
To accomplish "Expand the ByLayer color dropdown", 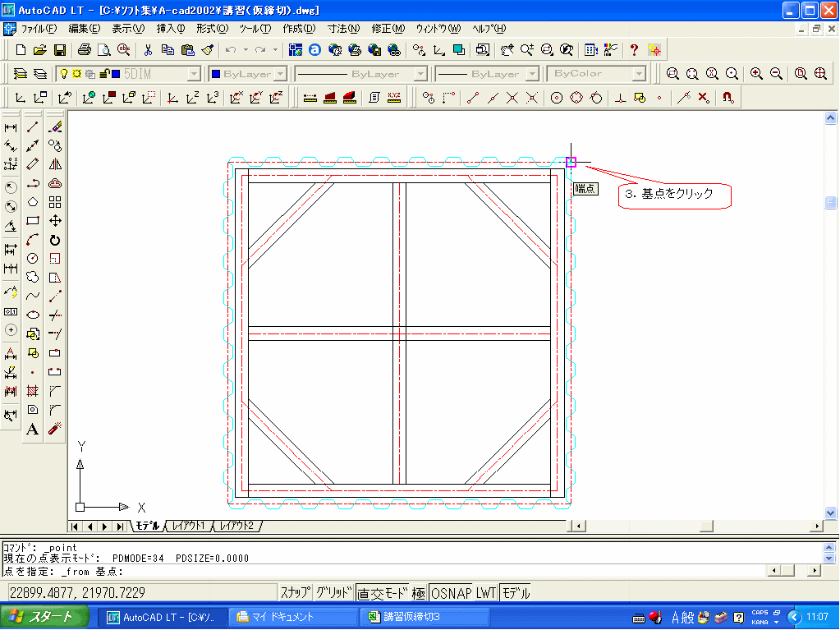I will [x=281, y=74].
